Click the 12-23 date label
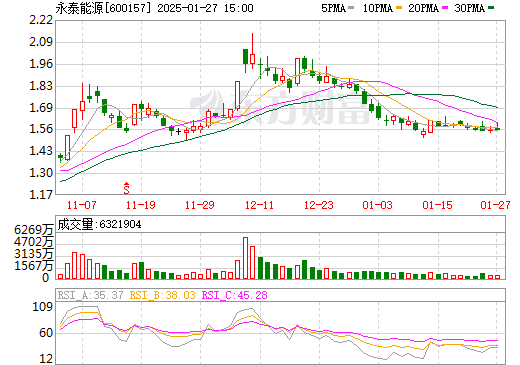520x365 pixels. [x=319, y=205]
